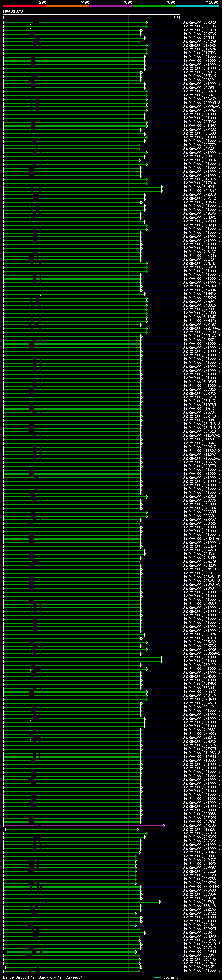Select hit label UniRef100_O04938
The image size is (222, 980).
coord(199,951)
